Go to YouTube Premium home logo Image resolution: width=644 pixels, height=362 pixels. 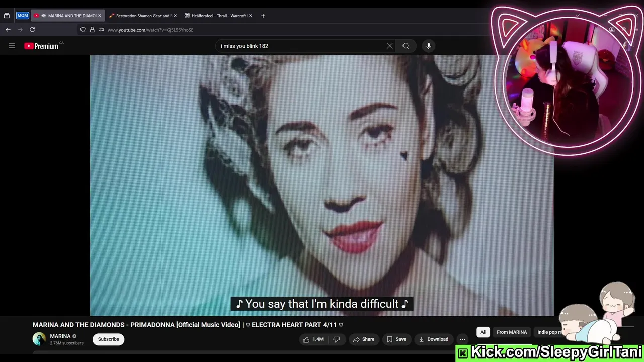[x=42, y=46]
